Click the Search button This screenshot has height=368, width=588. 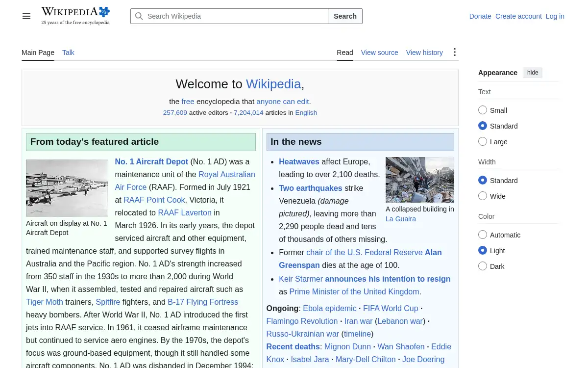345,16
